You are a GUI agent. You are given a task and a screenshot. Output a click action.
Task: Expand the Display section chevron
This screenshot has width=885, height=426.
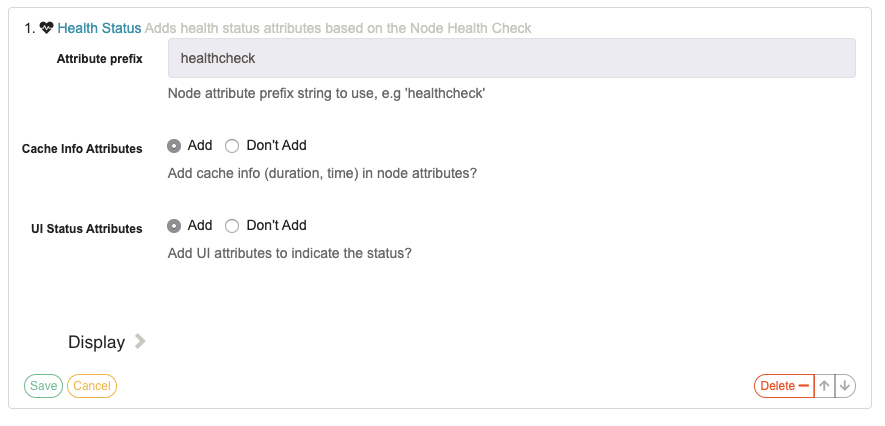(x=140, y=341)
